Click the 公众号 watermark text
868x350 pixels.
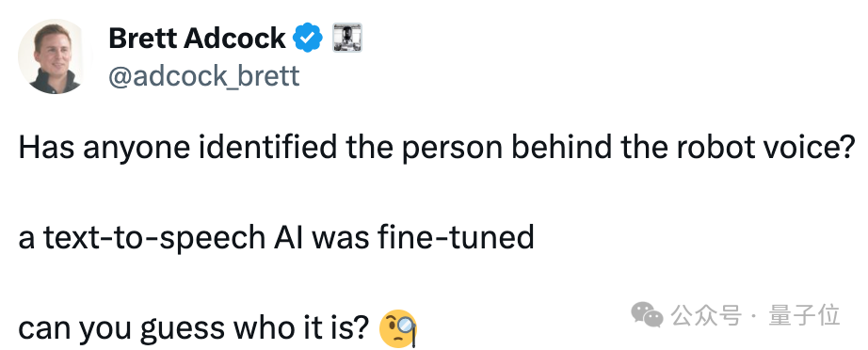(x=706, y=316)
